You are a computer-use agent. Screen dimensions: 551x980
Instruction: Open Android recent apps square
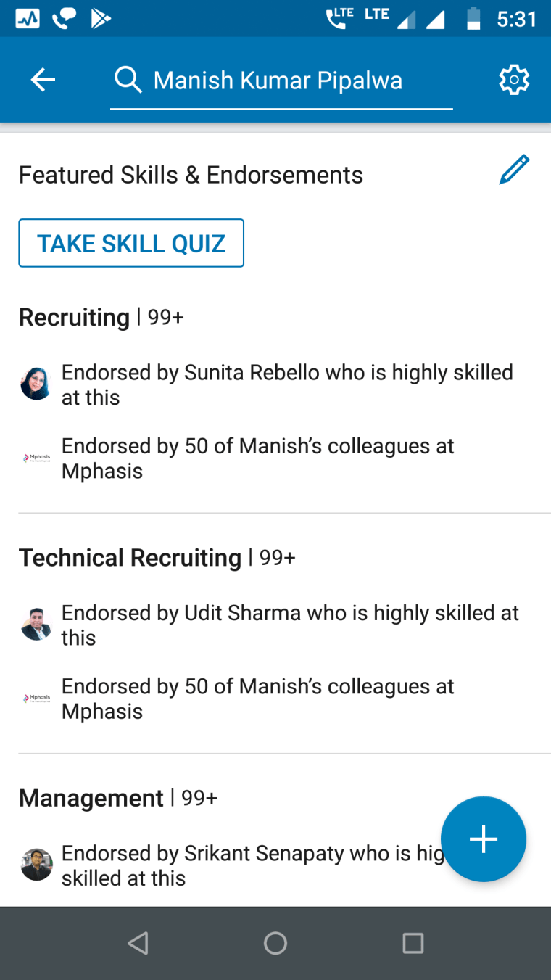coord(413,943)
